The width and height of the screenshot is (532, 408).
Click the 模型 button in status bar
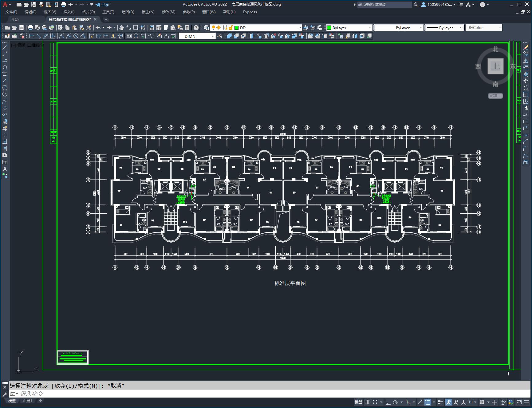(358, 402)
